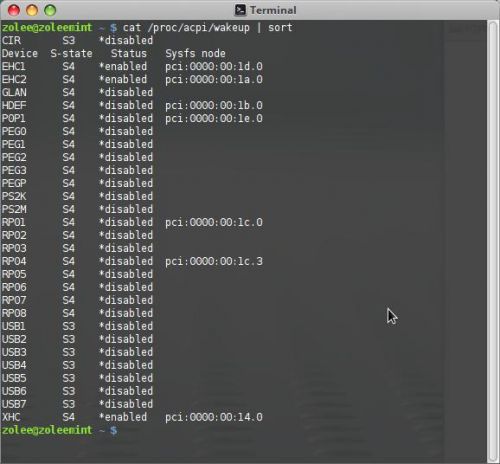
Task: Click the bottom 'zolee@zoleemint' prompt
Action: (x=47, y=430)
